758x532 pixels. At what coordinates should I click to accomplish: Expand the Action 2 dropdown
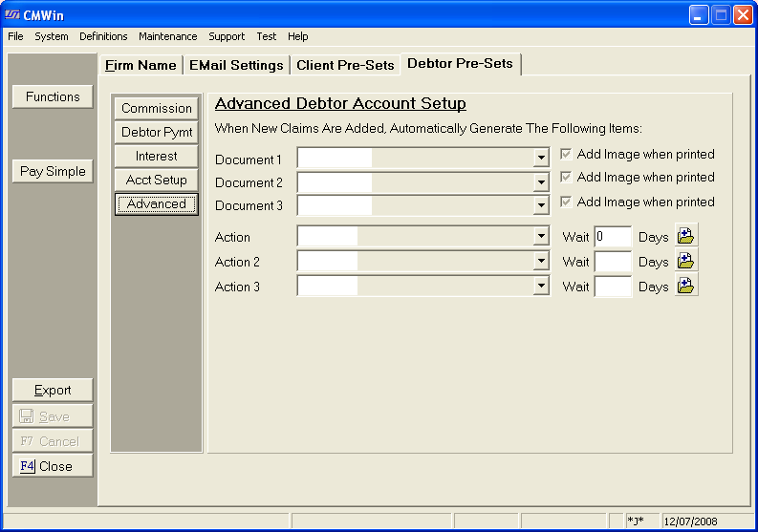pyautogui.click(x=542, y=261)
